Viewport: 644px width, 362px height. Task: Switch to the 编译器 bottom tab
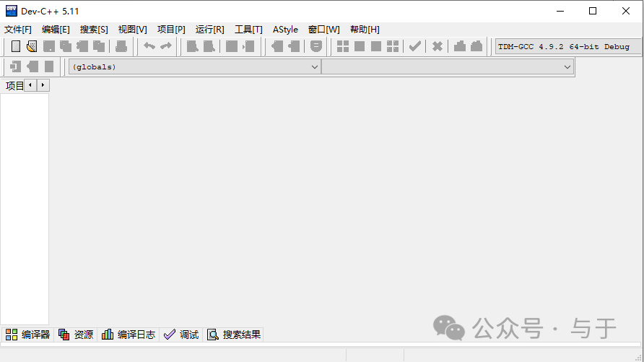pyautogui.click(x=28, y=335)
